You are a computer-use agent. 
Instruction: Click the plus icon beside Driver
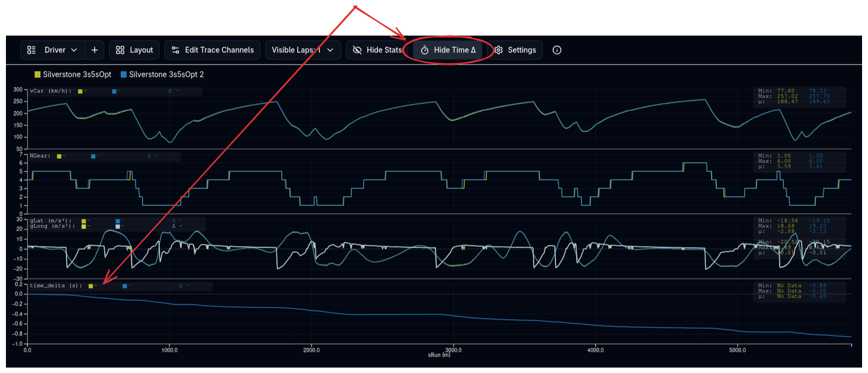(95, 50)
